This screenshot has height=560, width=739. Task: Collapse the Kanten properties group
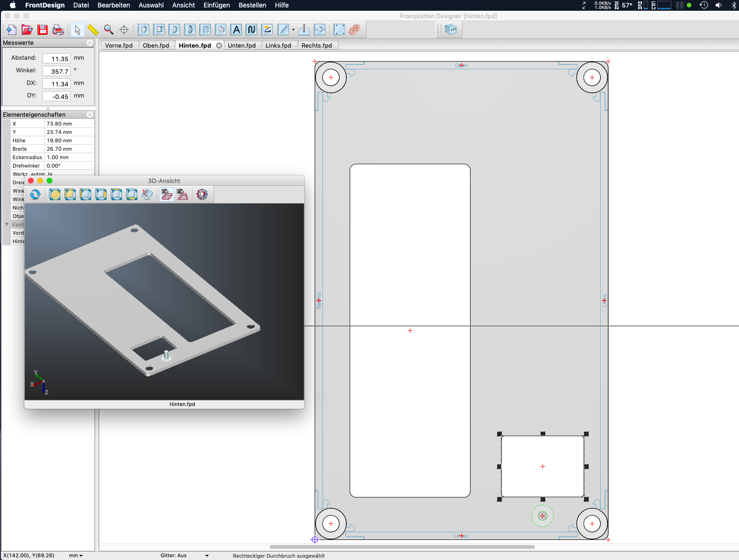pyautogui.click(x=7, y=224)
